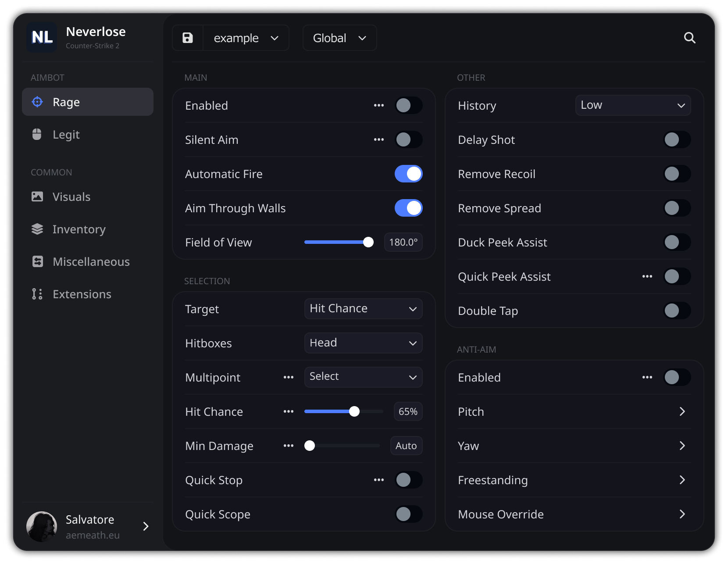
Task: Click the Field of View slider
Action: (339, 242)
